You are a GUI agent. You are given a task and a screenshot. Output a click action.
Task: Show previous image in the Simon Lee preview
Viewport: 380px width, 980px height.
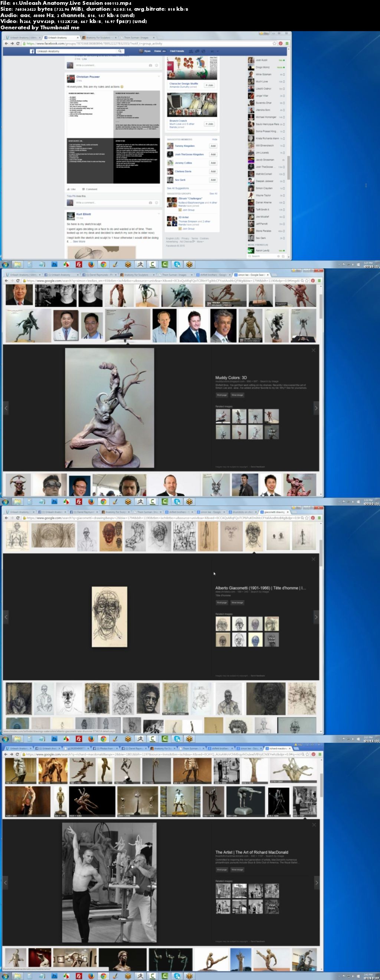[x=6, y=408]
